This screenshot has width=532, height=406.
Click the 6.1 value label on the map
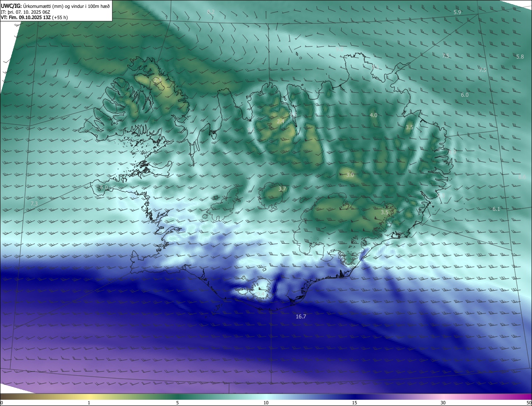(x=496, y=209)
